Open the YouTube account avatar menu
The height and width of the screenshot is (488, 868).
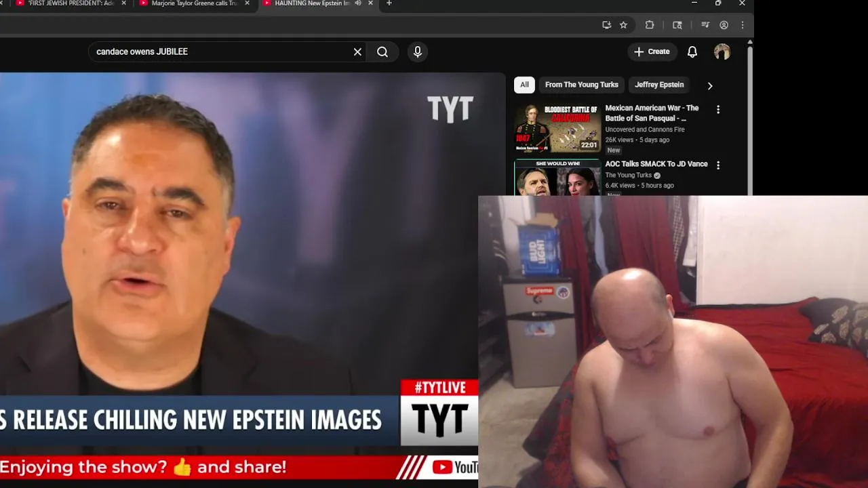722,52
